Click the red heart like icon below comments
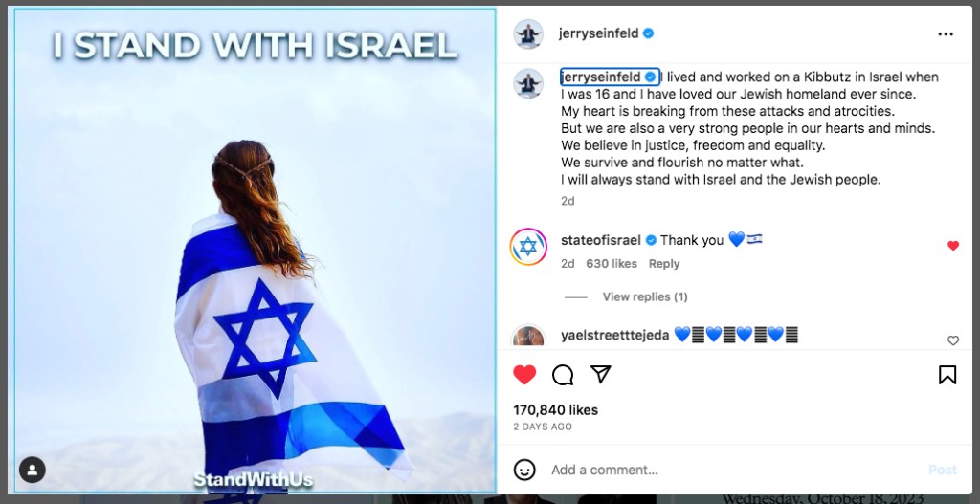The width and height of the screenshot is (980, 504). [x=524, y=375]
